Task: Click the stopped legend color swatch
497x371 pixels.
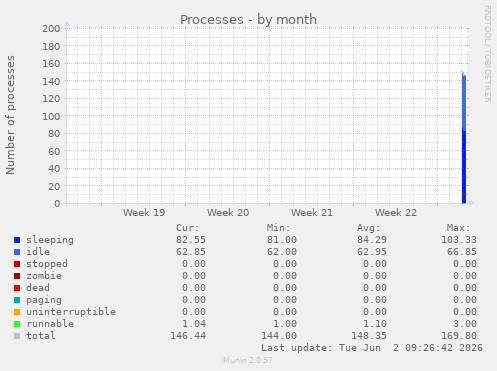Action: [x=17, y=264]
